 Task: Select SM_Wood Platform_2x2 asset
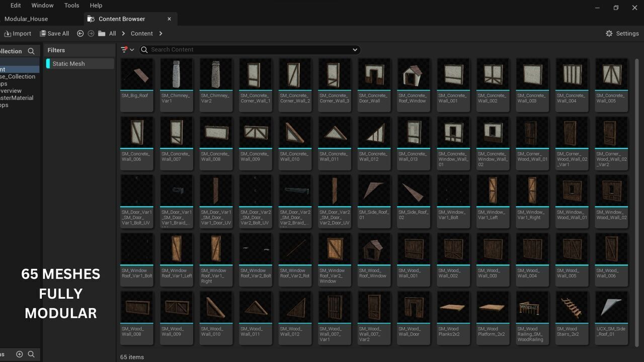[x=493, y=318]
